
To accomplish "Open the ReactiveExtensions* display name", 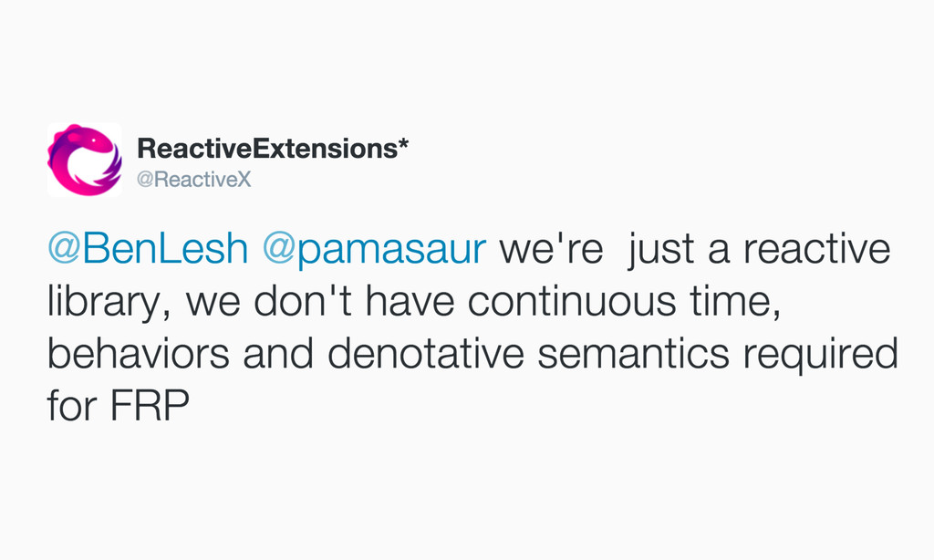I will 273,149.
